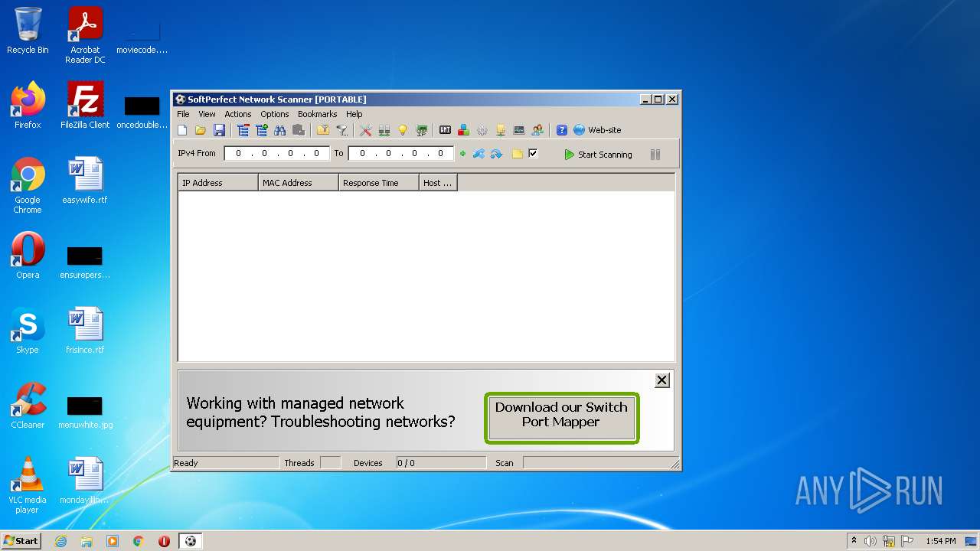Sort by IP Address column header
980x551 pixels.
tap(218, 183)
